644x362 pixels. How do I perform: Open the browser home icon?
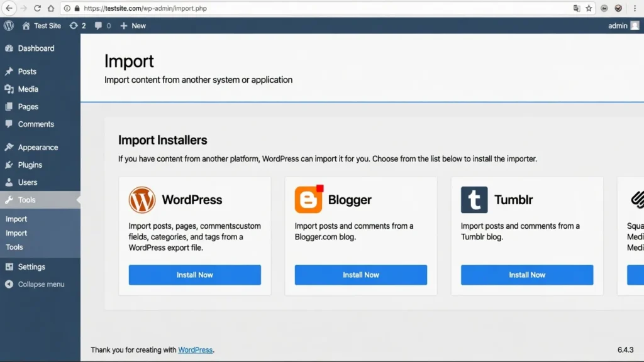point(50,8)
